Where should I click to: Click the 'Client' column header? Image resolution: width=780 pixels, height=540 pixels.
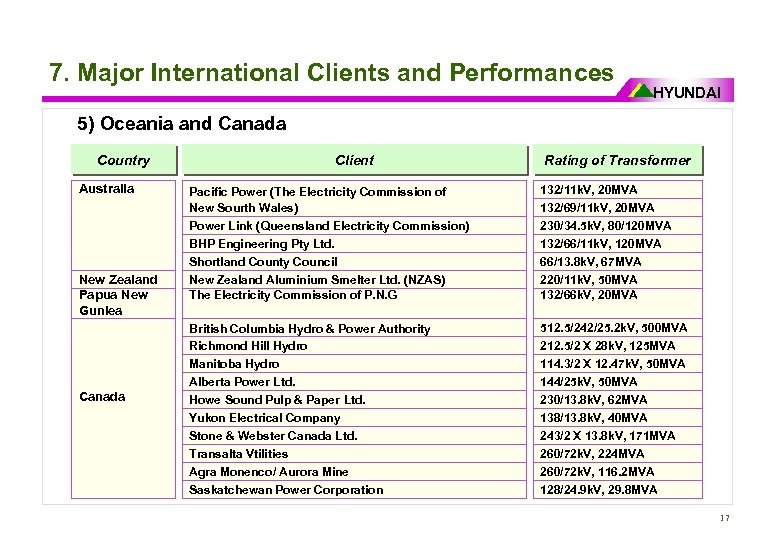[355, 160]
